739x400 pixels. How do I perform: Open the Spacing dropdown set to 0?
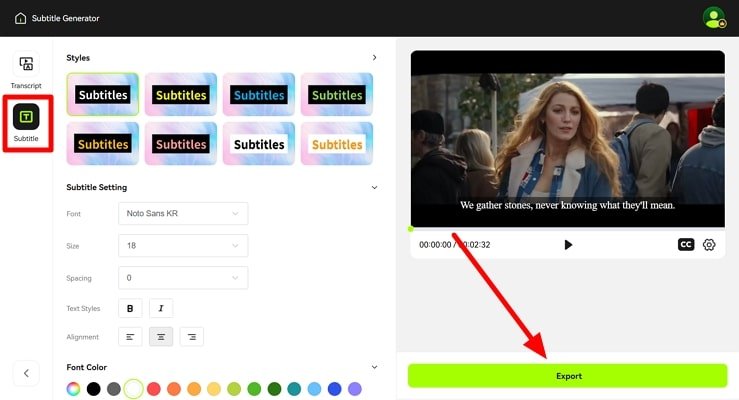[x=182, y=277]
